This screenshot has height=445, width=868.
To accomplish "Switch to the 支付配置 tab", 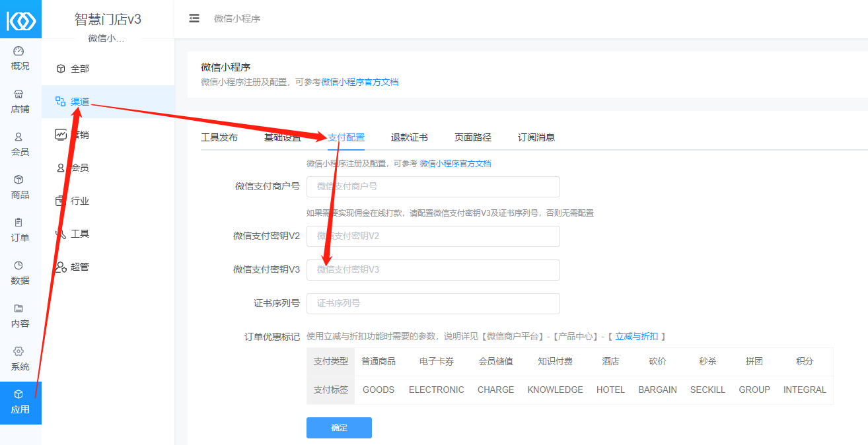I will pyautogui.click(x=346, y=137).
